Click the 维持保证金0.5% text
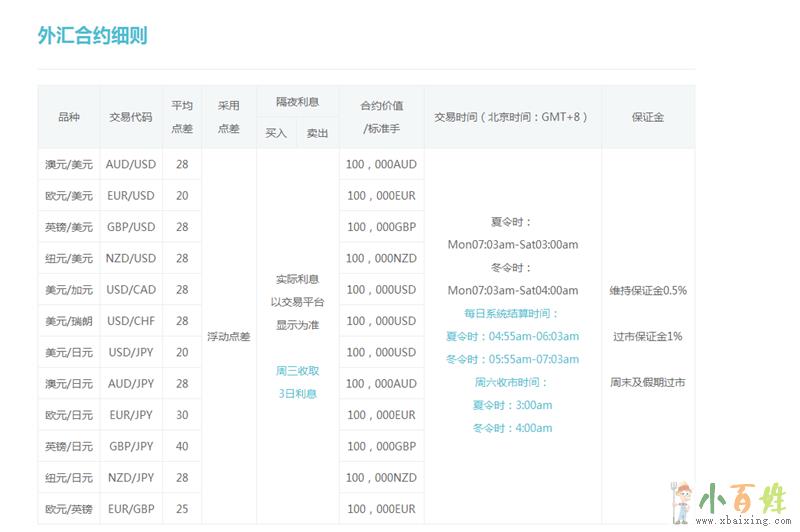This screenshot has width=800, height=532. pyautogui.click(x=647, y=291)
